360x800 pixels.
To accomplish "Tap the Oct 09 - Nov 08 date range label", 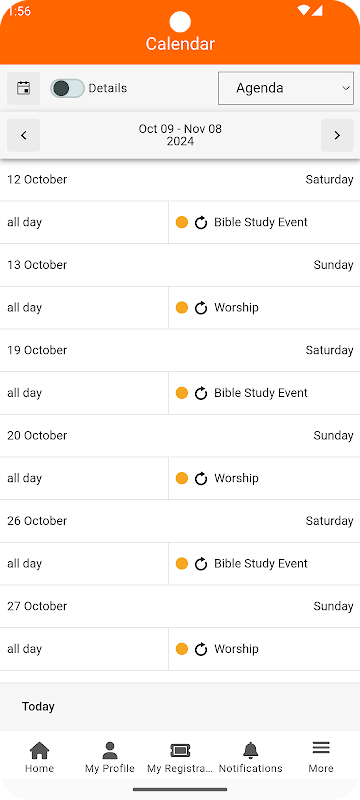I will coord(180,135).
